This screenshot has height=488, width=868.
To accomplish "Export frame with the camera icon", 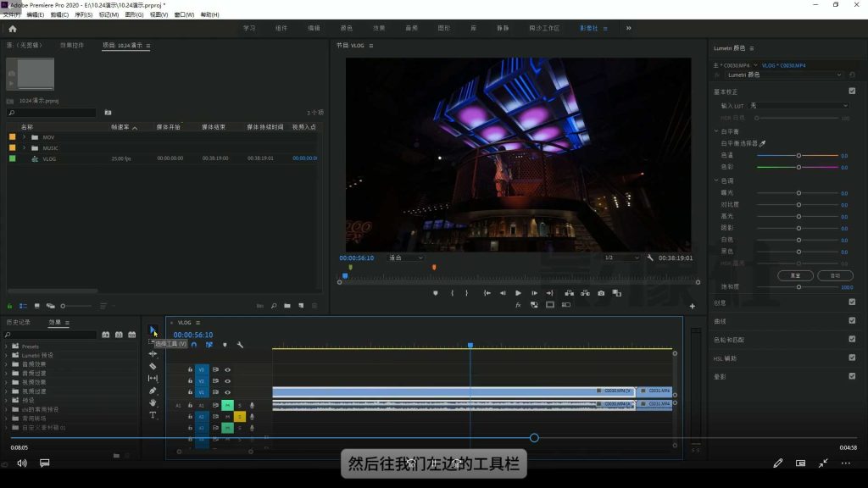I will [x=601, y=293].
